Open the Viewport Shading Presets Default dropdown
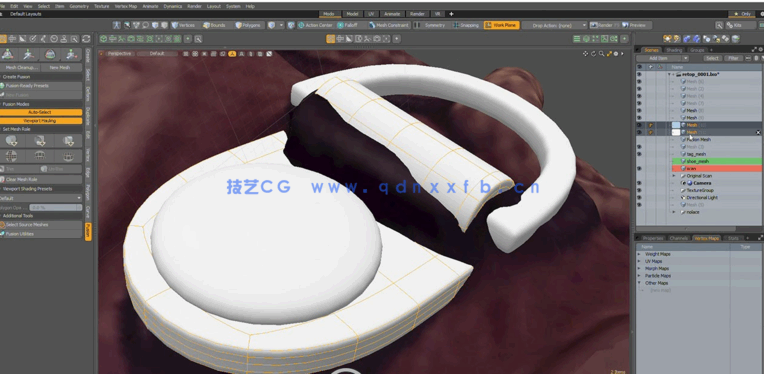The image size is (764, 374). click(41, 198)
